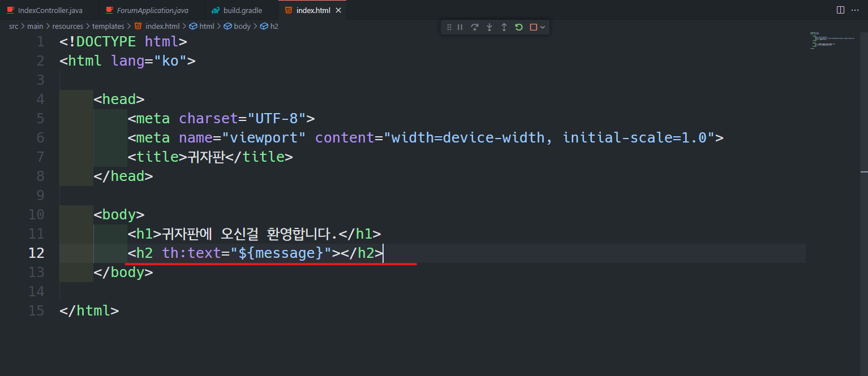
Task: Select the html breadcrumb symbol
Action: (201, 26)
